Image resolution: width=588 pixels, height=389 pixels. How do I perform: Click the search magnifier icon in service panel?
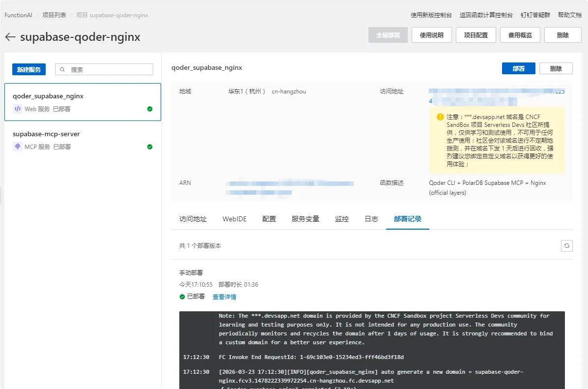coord(62,69)
